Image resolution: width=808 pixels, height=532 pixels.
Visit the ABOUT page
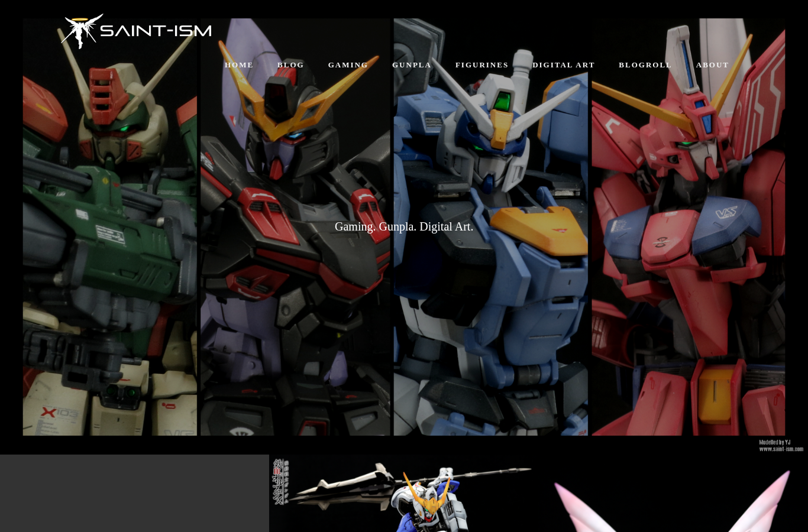(x=712, y=65)
